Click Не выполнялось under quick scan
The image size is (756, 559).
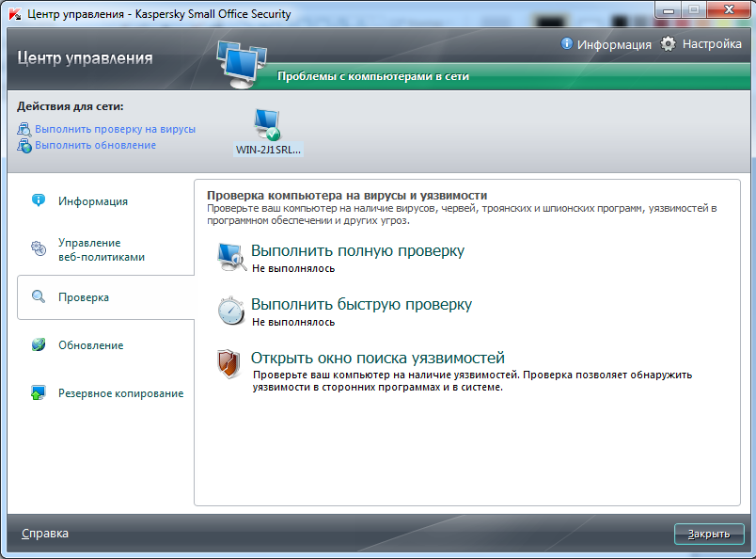[293, 322]
